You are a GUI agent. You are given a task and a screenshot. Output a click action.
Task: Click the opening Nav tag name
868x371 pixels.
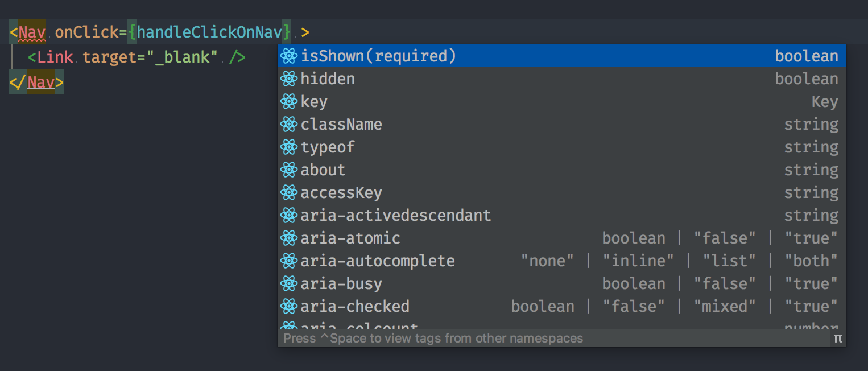32,32
